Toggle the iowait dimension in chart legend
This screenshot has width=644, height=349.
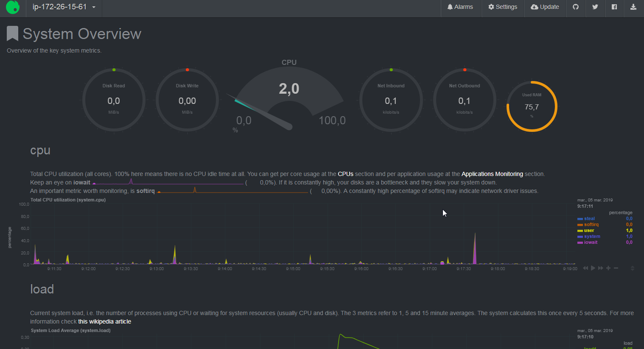[x=591, y=243]
